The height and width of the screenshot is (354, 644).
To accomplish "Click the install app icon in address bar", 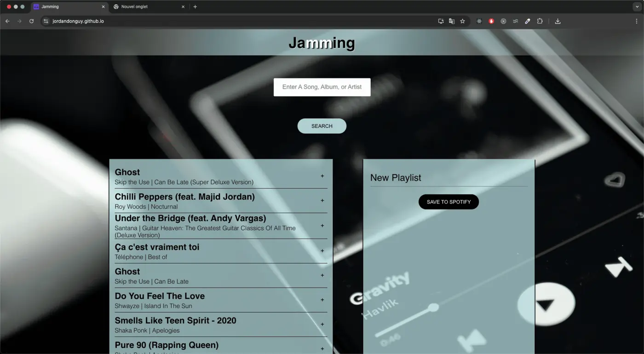I will [441, 21].
